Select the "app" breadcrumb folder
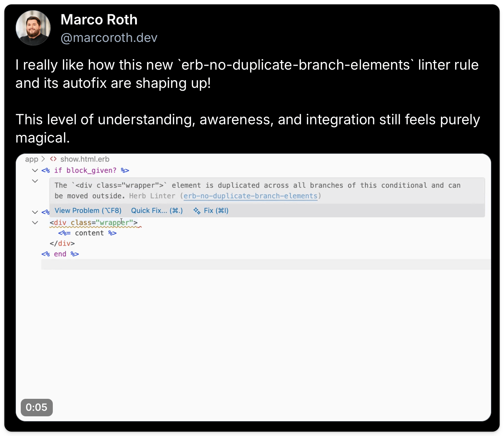Viewport: 504px width, 436px height. (32, 159)
